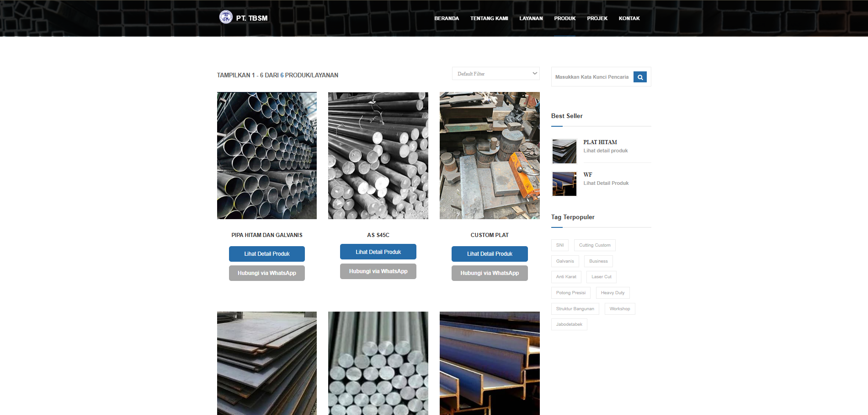Open the Default Filter dropdown

click(x=495, y=74)
